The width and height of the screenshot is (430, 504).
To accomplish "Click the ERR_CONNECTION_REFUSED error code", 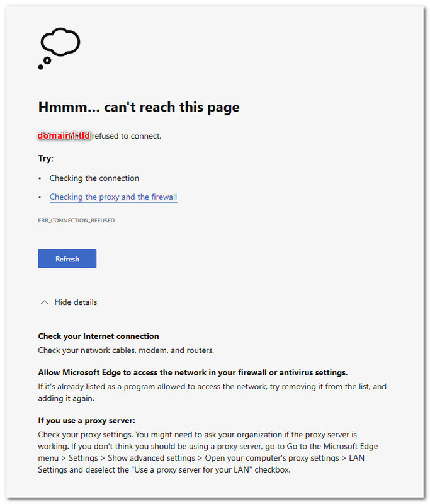I will [76, 220].
